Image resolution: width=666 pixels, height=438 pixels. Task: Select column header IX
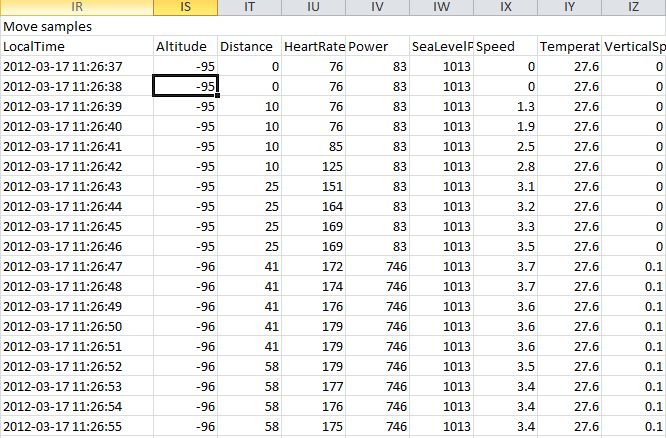click(x=506, y=7)
